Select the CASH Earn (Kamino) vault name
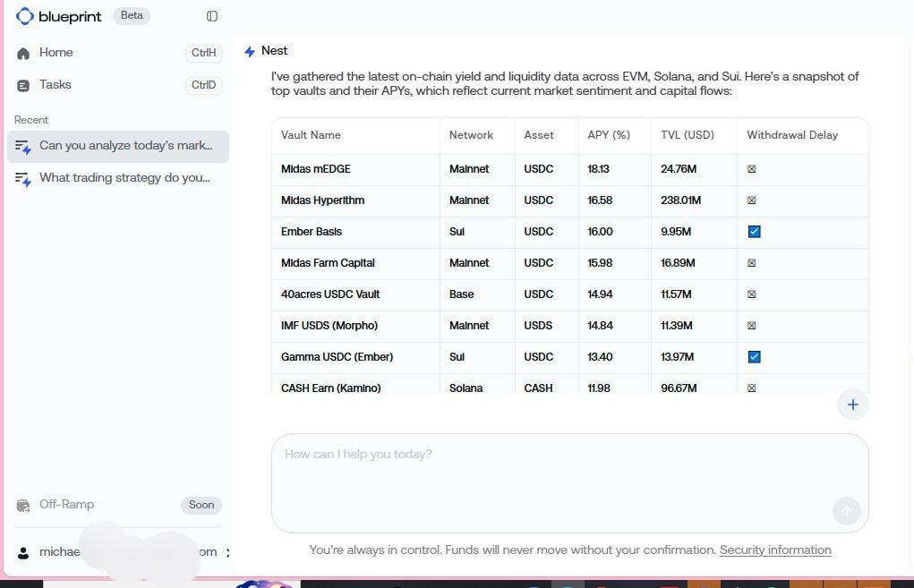This screenshot has width=914, height=588. point(330,388)
